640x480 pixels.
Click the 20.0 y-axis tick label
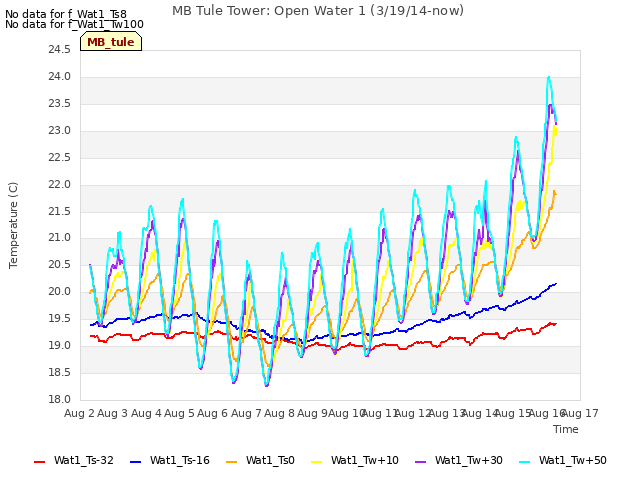pos(60,291)
